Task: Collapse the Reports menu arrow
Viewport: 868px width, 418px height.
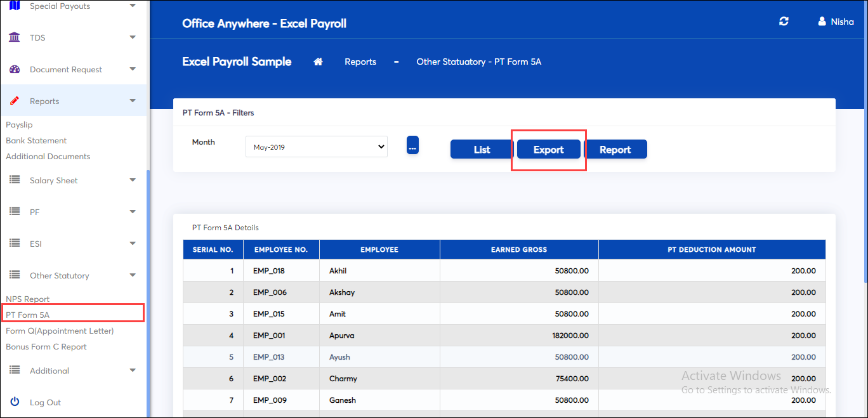Action: coord(133,101)
